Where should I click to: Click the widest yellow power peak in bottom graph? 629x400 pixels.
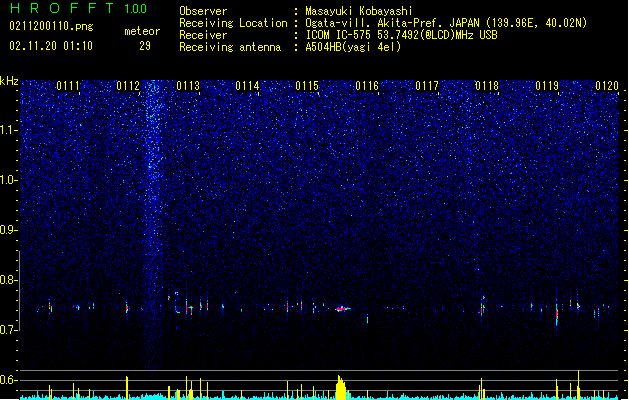[x=341, y=387]
